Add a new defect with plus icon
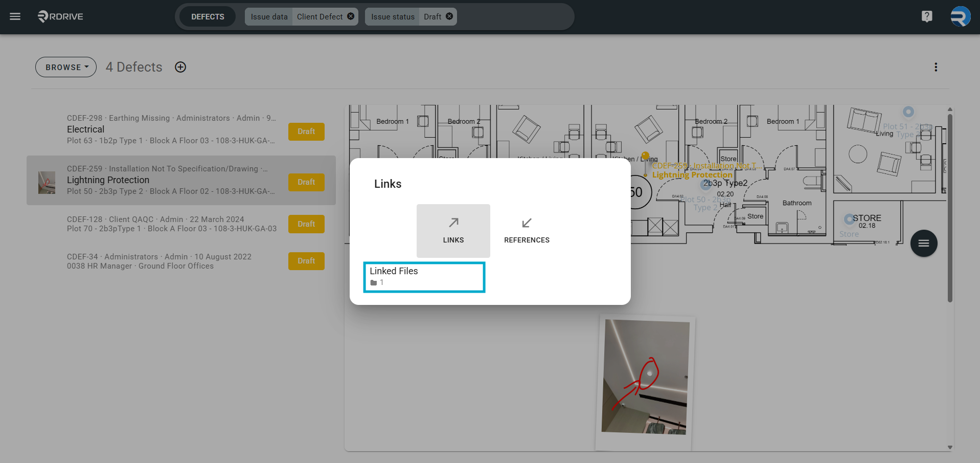The height and width of the screenshot is (463, 980). pos(180,67)
